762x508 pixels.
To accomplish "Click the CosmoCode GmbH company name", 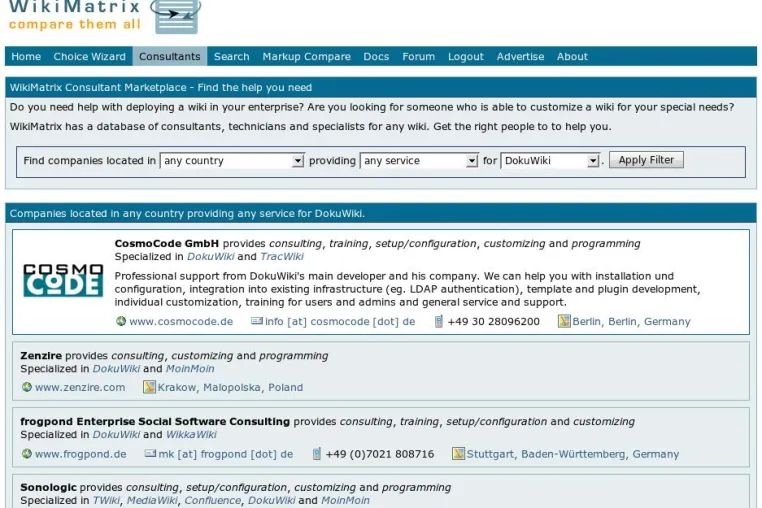I will 167,243.
